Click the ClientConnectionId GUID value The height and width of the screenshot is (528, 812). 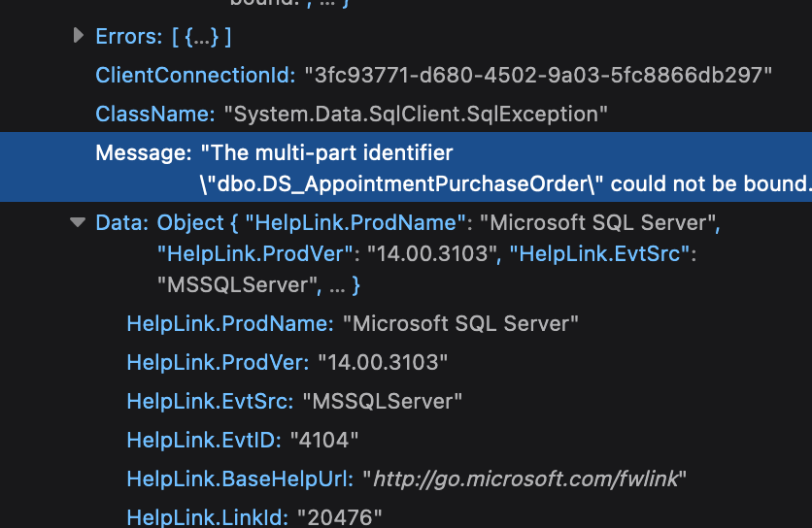coord(537,76)
